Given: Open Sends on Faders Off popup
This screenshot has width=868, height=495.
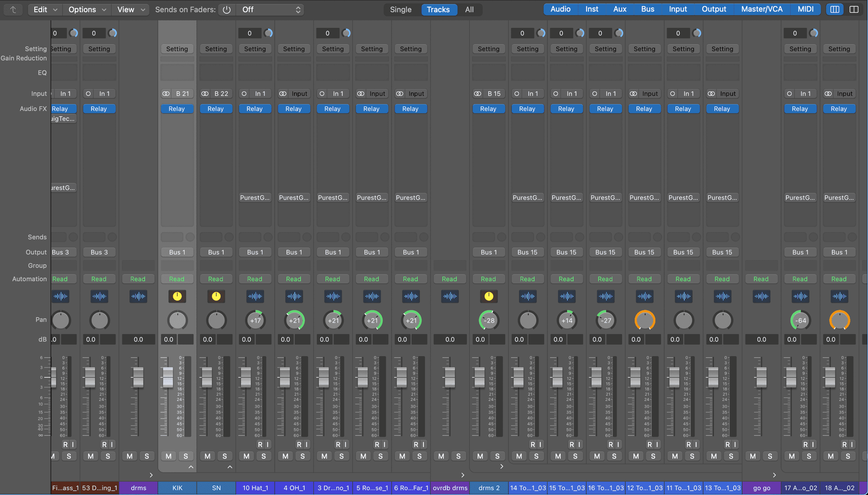Looking at the screenshot, I should click(270, 10).
